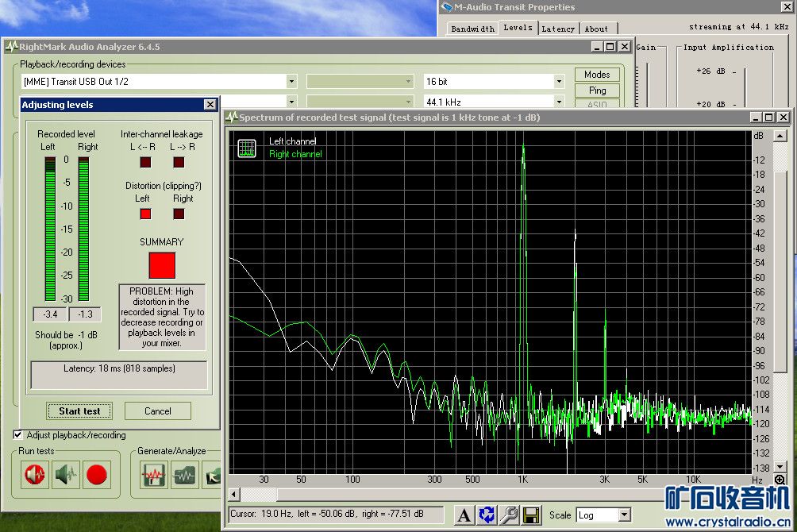Open the 16 bit depth dropdown
797x532 pixels.
click(x=559, y=81)
